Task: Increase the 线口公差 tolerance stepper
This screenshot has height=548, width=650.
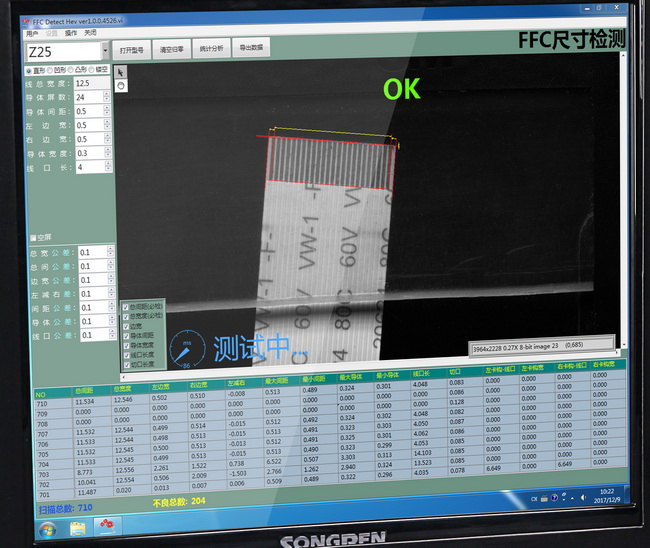Action: (x=112, y=331)
